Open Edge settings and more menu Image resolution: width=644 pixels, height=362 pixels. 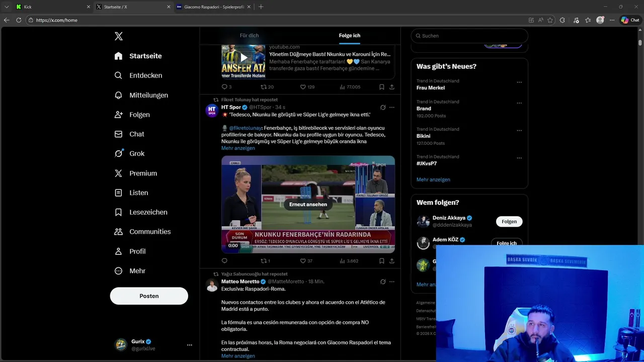coord(612,20)
